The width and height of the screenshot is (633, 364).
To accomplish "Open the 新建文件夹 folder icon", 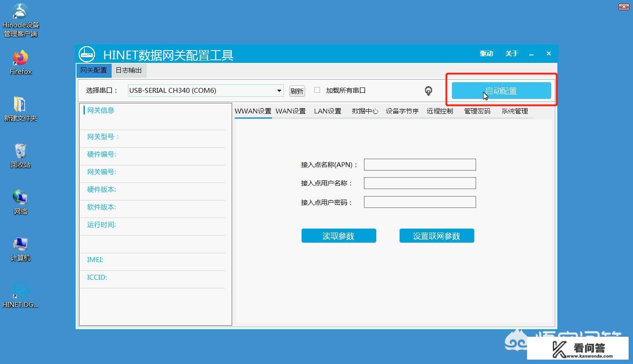I will pyautogui.click(x=21, y=105).
